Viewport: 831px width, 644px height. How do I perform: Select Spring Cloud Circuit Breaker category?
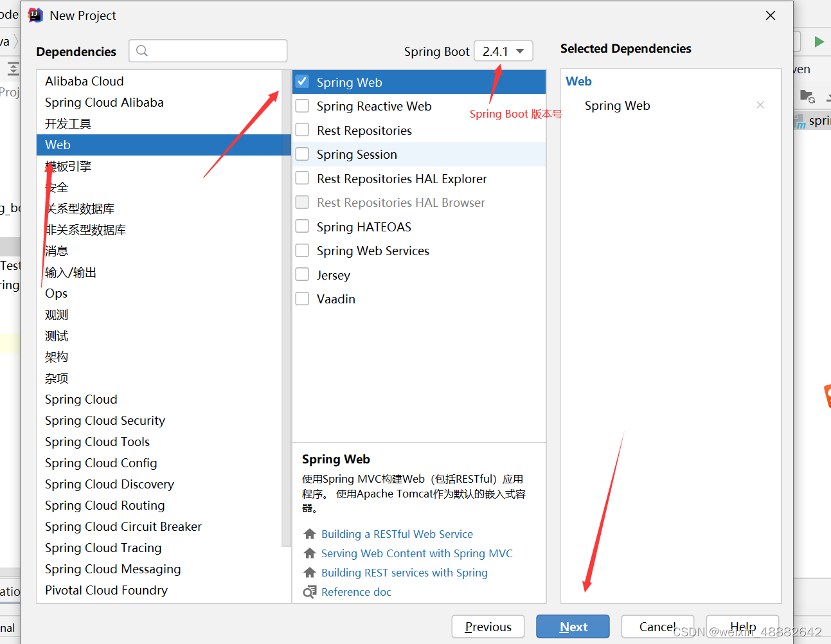coord(159,526)
